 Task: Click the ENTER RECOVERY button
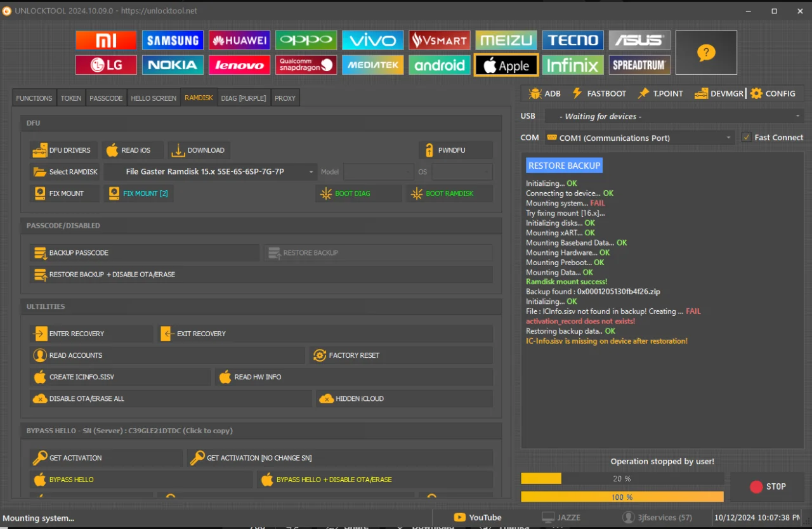coord(91,334)
